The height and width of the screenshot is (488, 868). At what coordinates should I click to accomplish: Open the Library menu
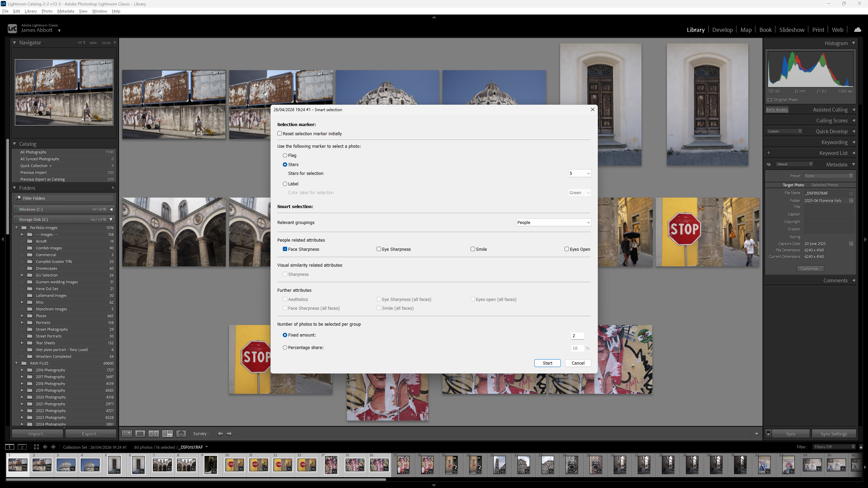click(31, 11)
